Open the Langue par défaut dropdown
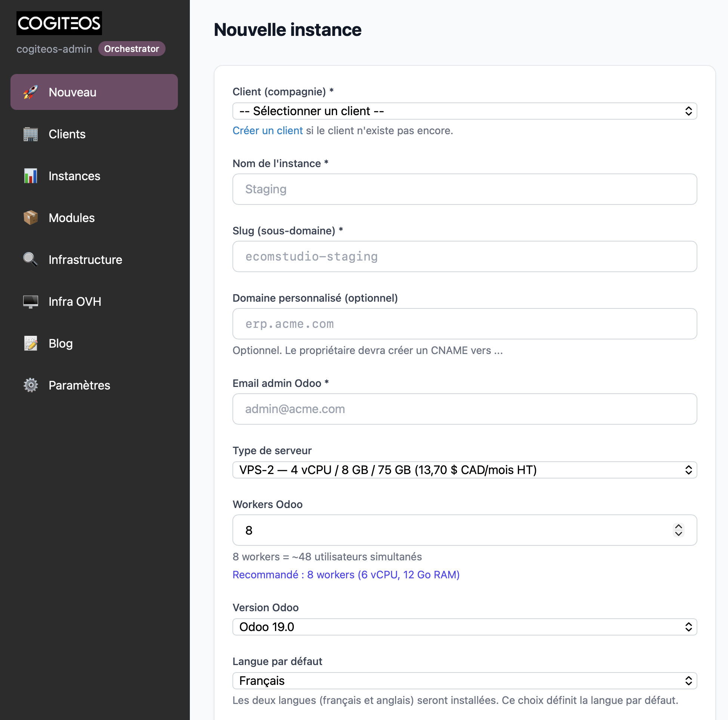Screen dimensions: 728x720 465,680
